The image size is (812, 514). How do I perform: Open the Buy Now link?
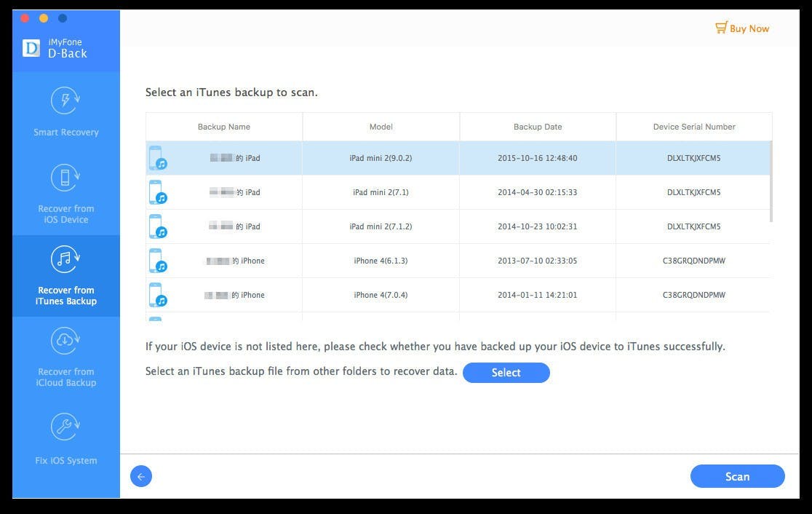(749, 28)
